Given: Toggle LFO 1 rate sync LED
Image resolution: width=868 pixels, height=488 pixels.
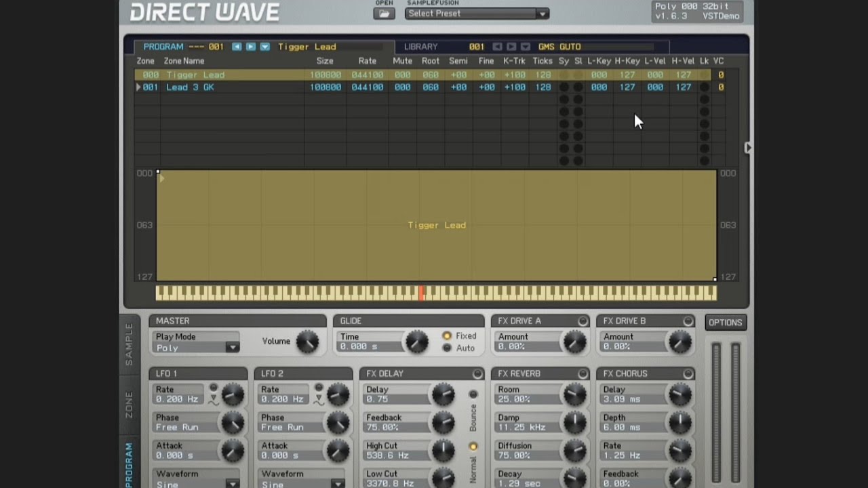Looking at the screenshot, I should (x=213, y=388).
